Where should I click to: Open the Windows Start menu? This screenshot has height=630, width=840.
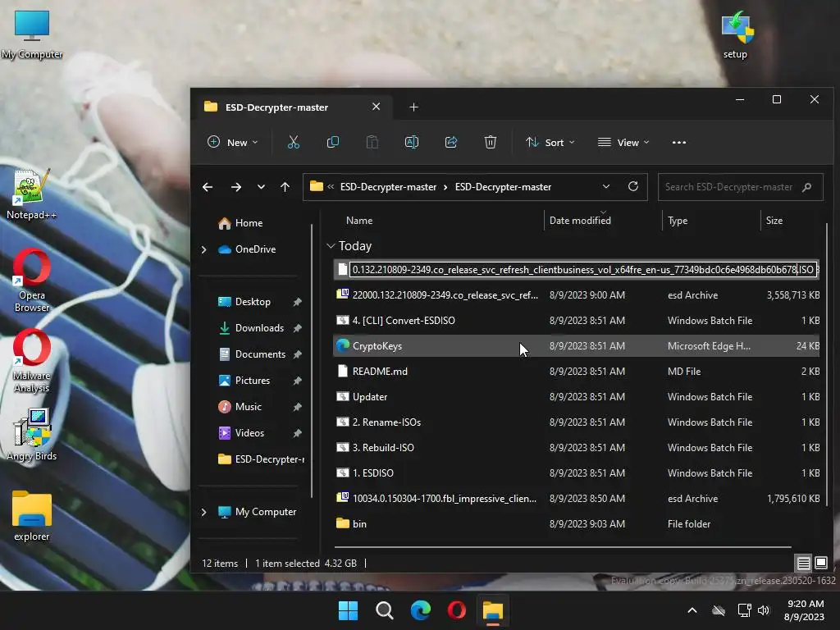[x=348, y=610]
